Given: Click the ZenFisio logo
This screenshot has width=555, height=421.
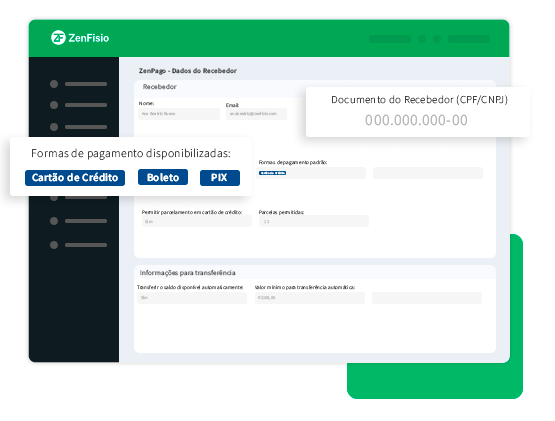Looking at the screenshot, I should pos(80,38).
